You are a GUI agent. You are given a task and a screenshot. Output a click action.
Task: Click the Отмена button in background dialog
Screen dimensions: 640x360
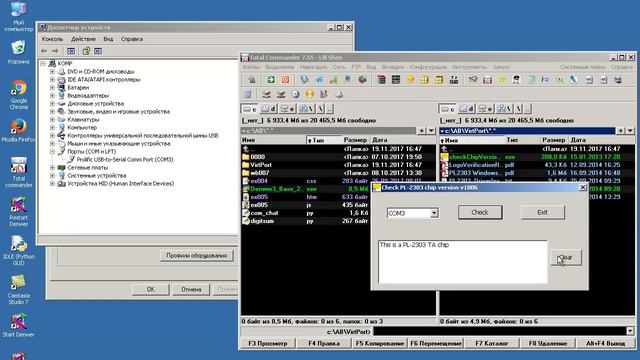tap(191, 289)
